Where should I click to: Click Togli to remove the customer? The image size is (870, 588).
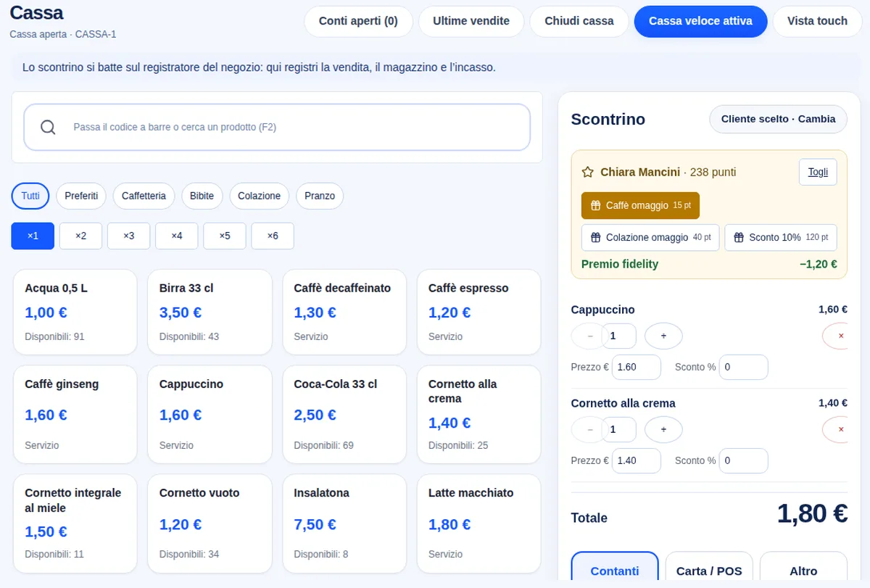[x=818, y=173]
